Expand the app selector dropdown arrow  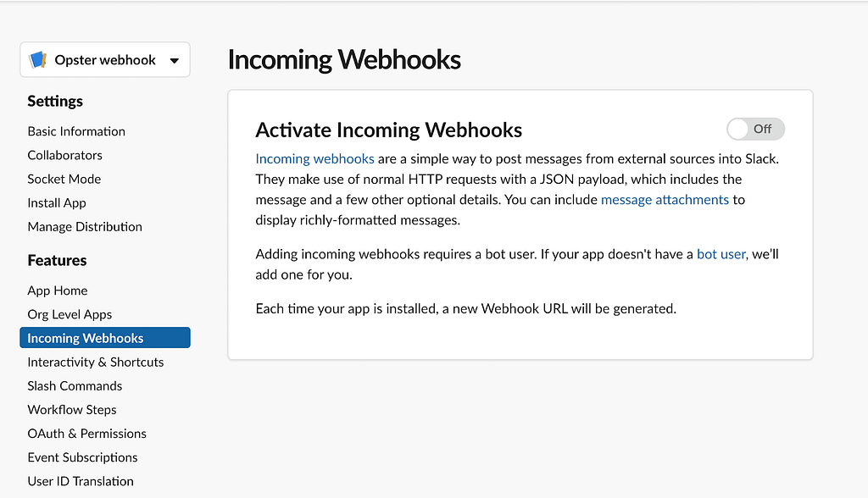tap(175, 60)
